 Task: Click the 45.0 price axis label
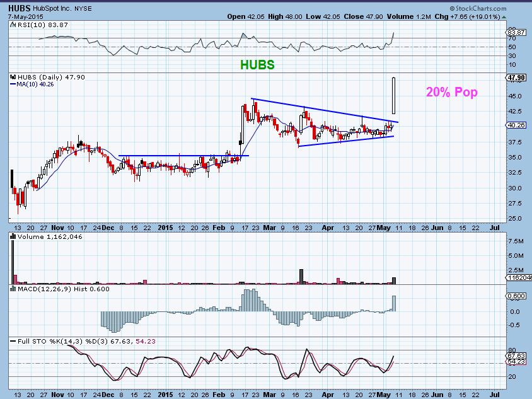tap(515, 96)
